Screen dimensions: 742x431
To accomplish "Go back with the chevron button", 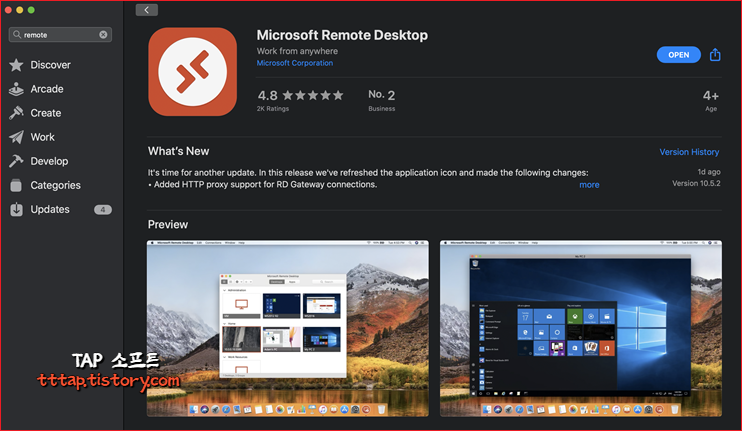I will [x=147, y=10].
